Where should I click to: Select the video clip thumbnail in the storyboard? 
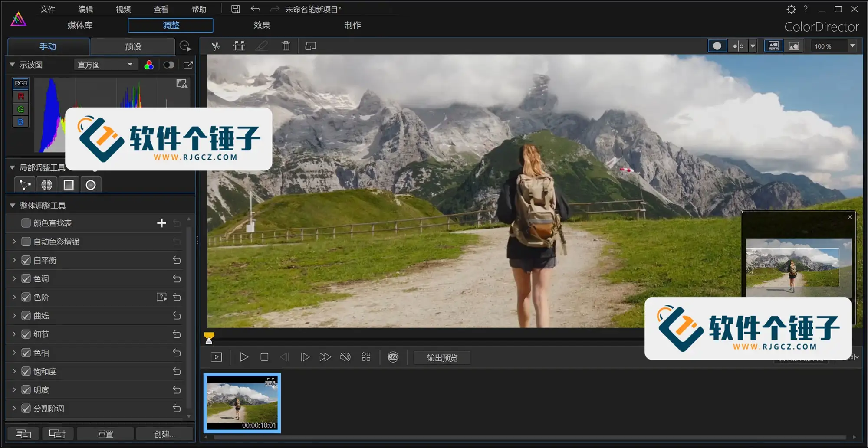tap(242, 403)
